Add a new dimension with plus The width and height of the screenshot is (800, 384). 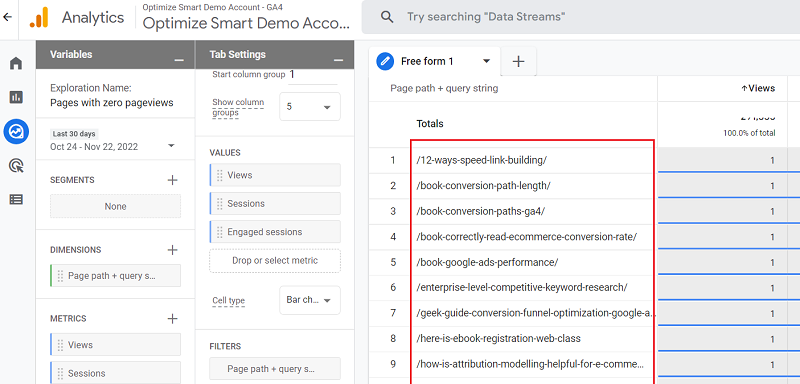pyautogui.click(x=172, y=249)
